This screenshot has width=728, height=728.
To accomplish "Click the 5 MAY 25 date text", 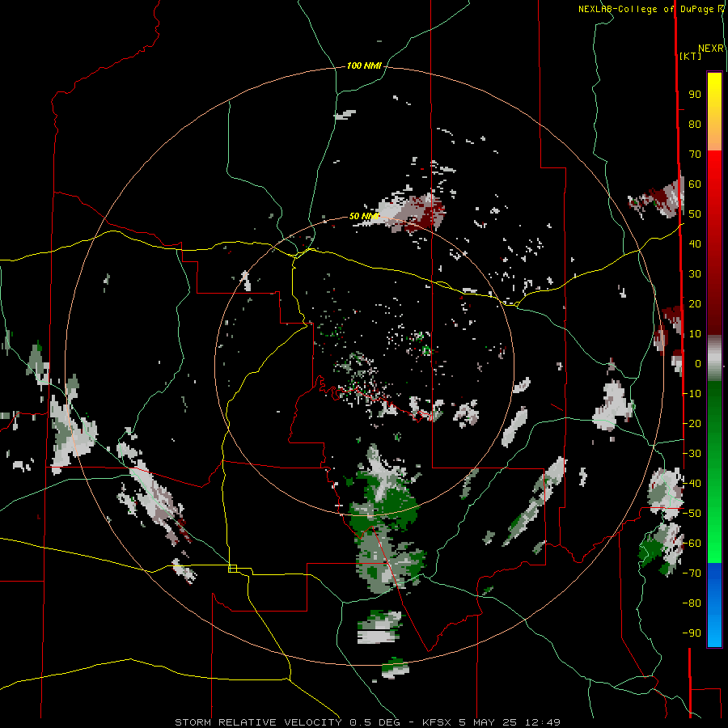I will (488, 722).
